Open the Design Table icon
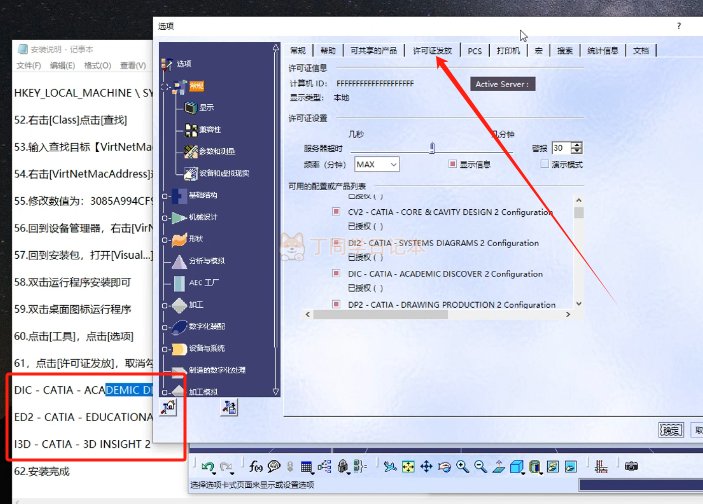703x504 pixels. pos(306,467)
